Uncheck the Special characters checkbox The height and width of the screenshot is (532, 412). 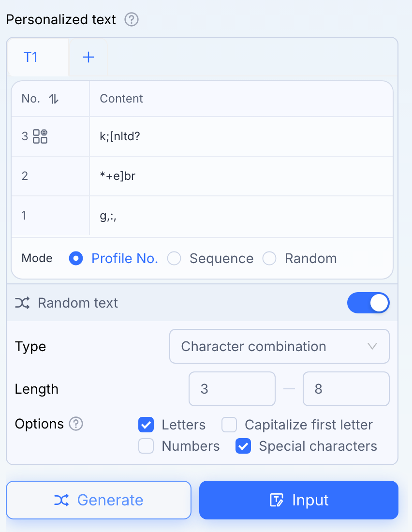click(x=243, y=446)
